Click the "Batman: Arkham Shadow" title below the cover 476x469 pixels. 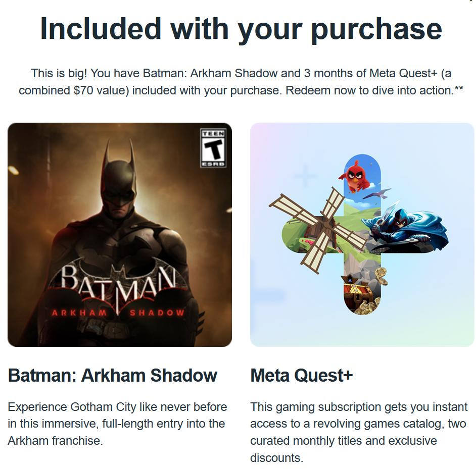tap(113, 376)
